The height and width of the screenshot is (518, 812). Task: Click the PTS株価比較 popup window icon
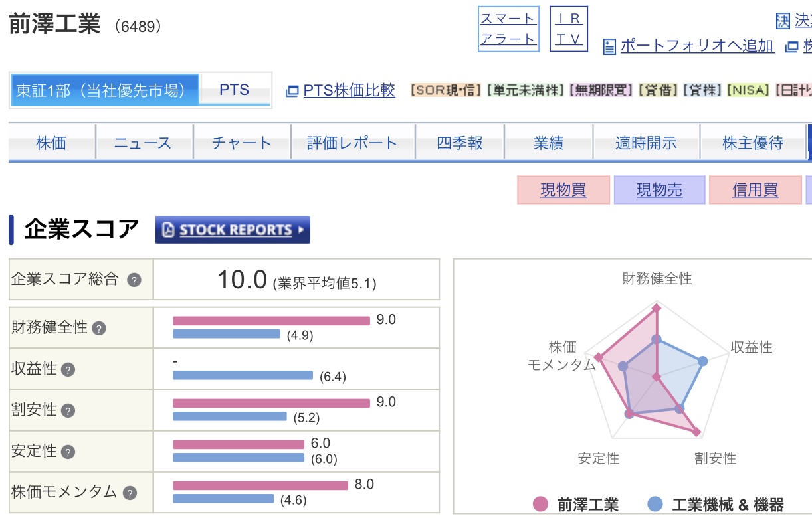tap(292, 91)
